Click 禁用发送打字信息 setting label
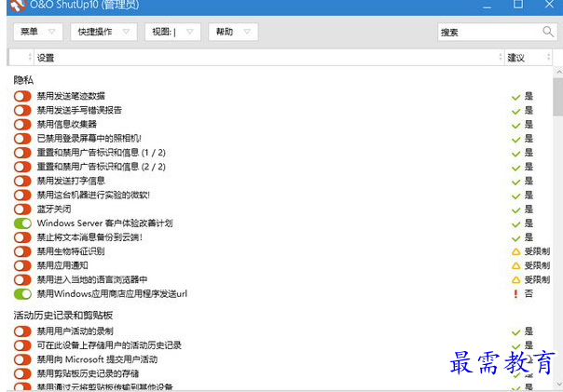This screenshot has height=392, width=563. coord(71,181)
